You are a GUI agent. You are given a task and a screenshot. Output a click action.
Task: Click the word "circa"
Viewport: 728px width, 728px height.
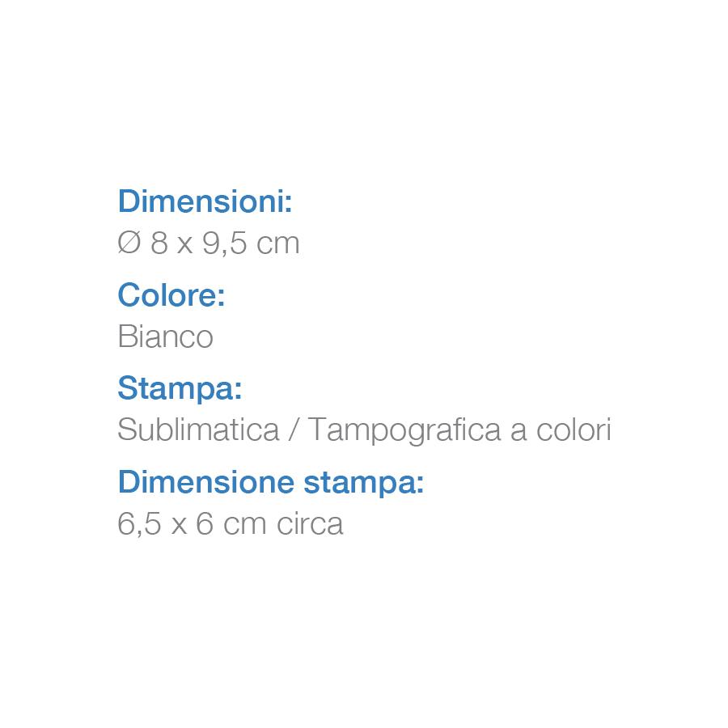point(310,524)
